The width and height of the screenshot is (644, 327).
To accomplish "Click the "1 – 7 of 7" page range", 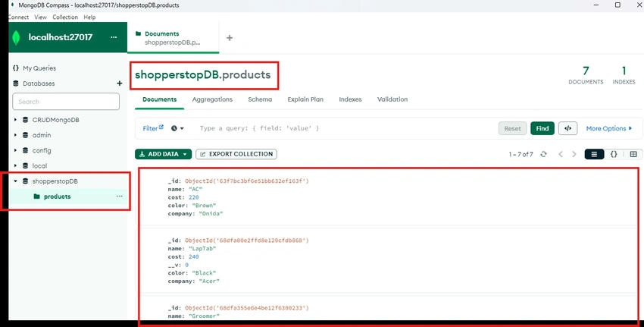I will [x=521, y=154].
